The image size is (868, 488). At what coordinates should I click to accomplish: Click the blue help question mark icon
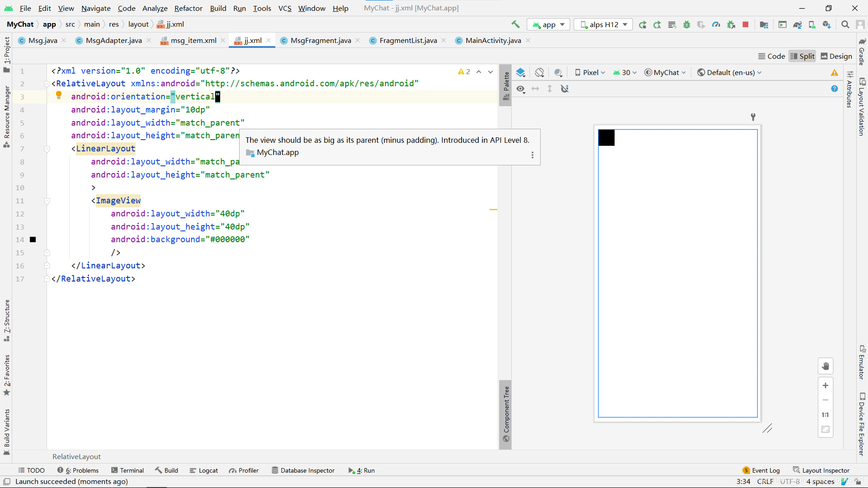835,89
